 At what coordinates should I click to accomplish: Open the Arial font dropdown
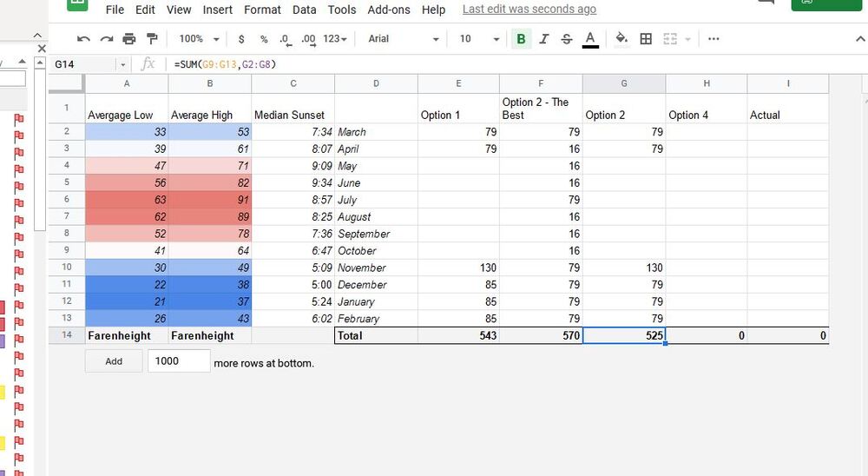coord(404,39)
